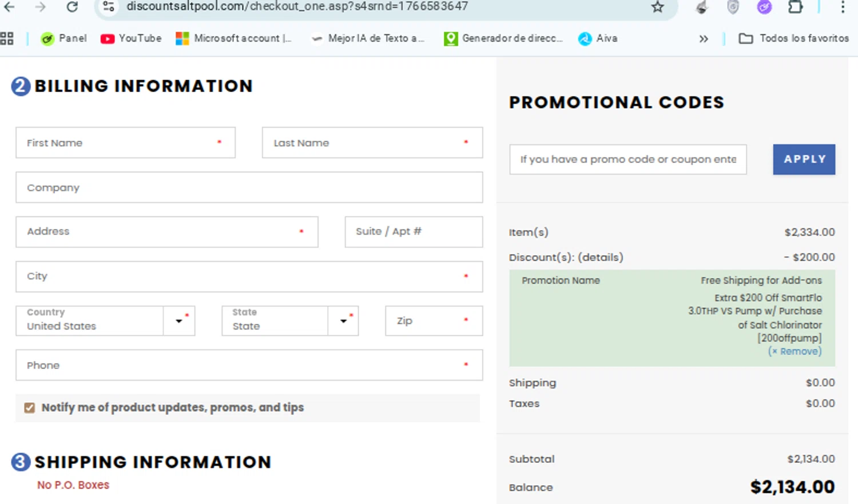Click the Promotional Codes heading
The width and height of the screenshot is (858, 504).
pyautogui.click(x=617, y=102)
